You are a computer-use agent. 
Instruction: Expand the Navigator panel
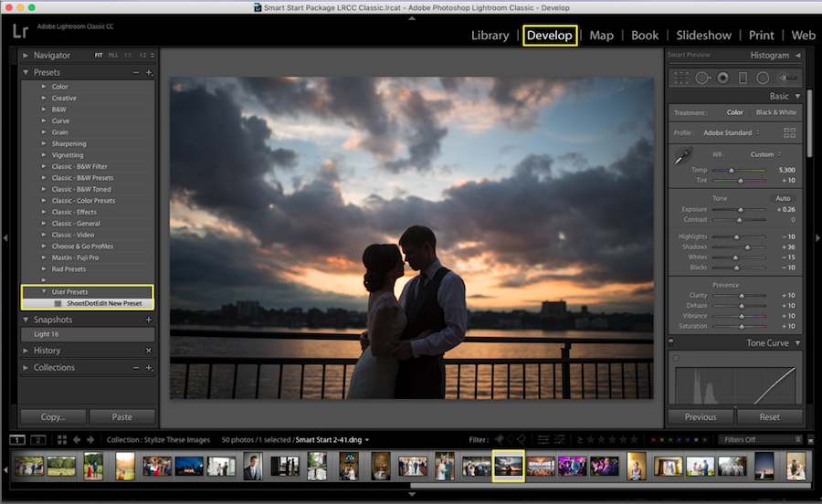point(26,56)
